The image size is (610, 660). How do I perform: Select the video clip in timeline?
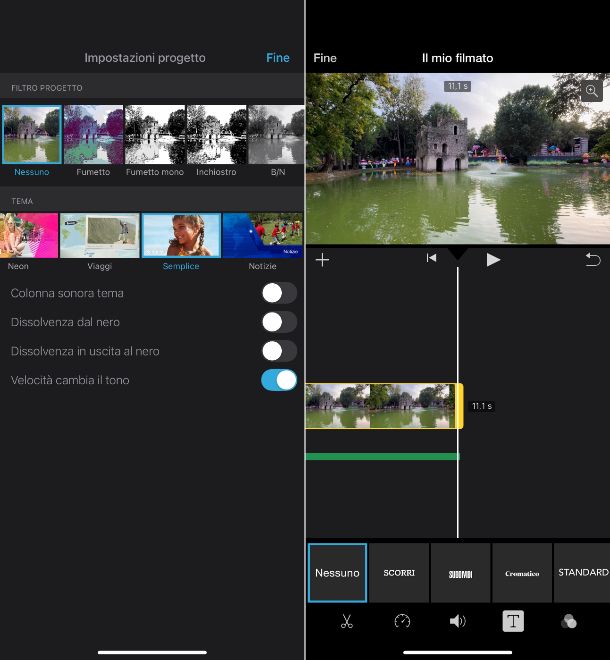tap(380, 406)
